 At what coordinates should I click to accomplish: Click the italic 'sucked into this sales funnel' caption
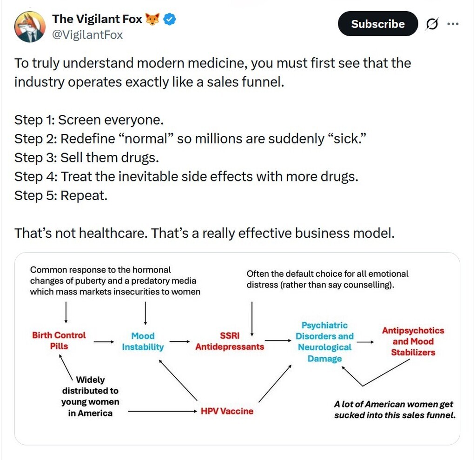click(x=395, y=415)
